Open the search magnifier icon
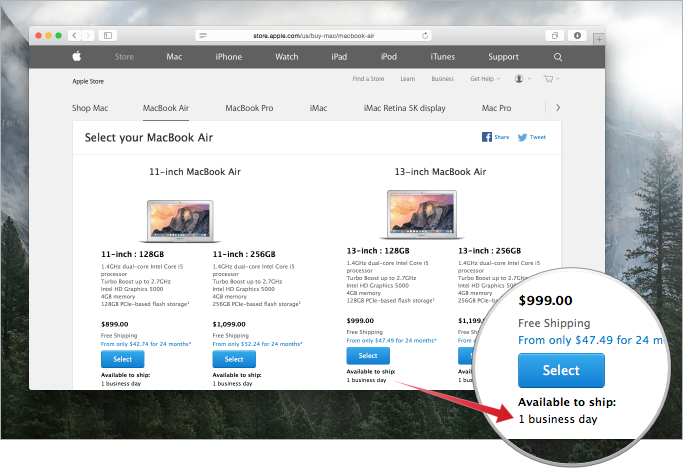 pyautogui.click(x=558, y=57)
